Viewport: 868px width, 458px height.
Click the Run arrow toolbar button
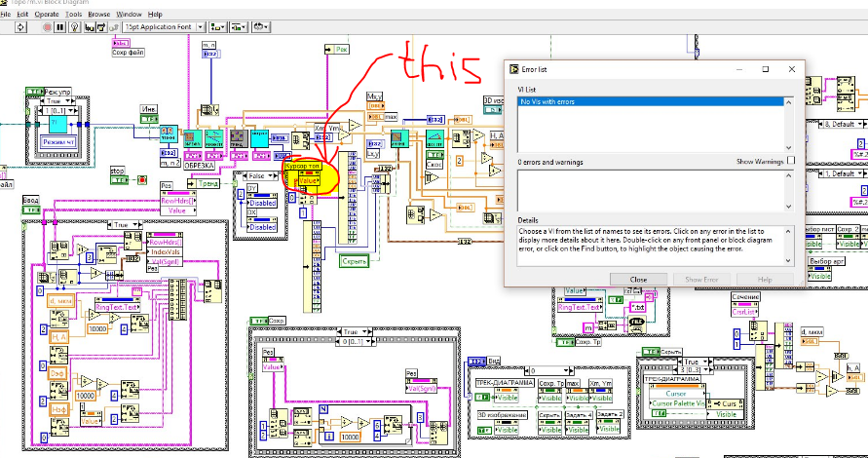point(21,26)
